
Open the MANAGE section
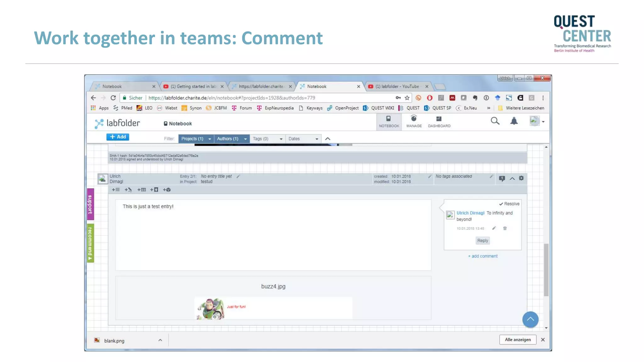click(x=414, y=122)
